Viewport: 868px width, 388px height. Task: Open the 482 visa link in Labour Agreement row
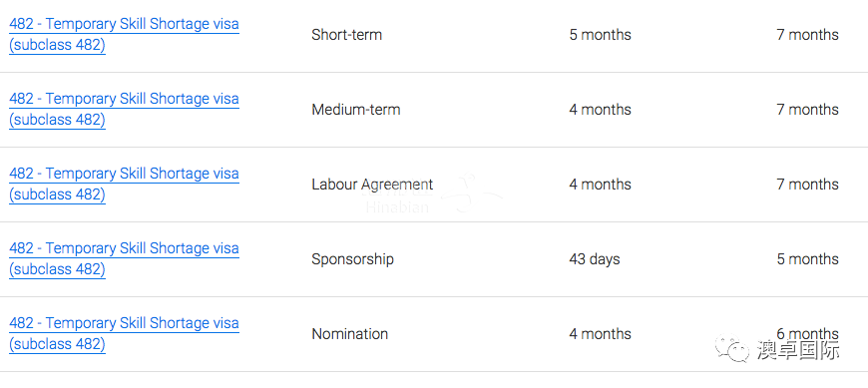124,184
